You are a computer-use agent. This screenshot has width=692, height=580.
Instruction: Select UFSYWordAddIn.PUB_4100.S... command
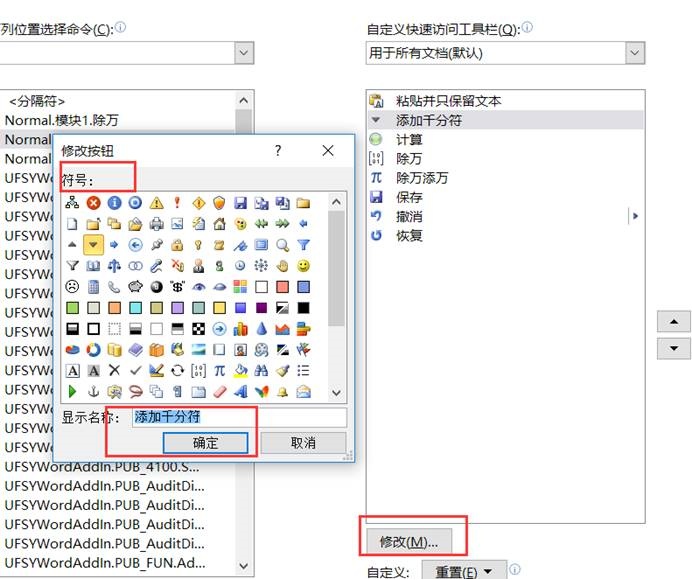click(x=118, y=467)
